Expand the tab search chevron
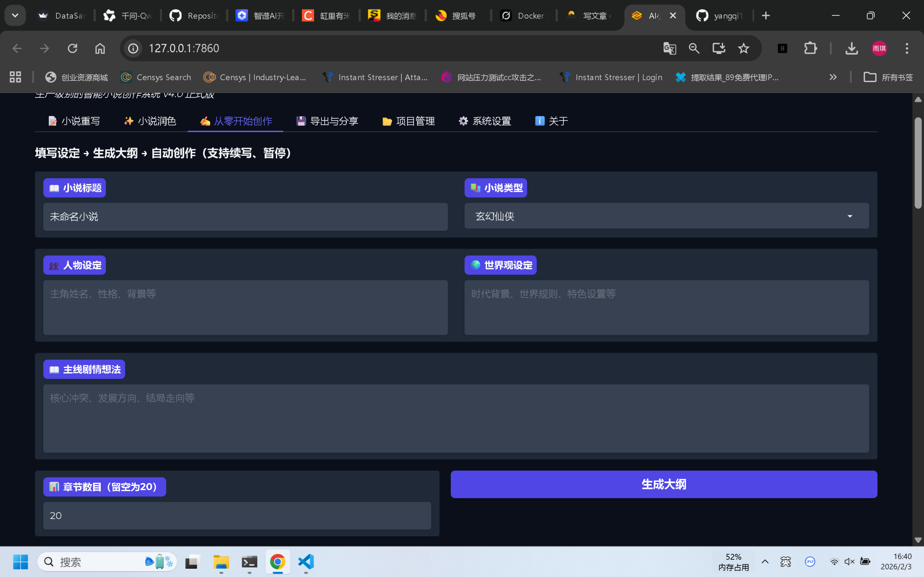Viewport: 924px width, 577px height. [15, 16]
